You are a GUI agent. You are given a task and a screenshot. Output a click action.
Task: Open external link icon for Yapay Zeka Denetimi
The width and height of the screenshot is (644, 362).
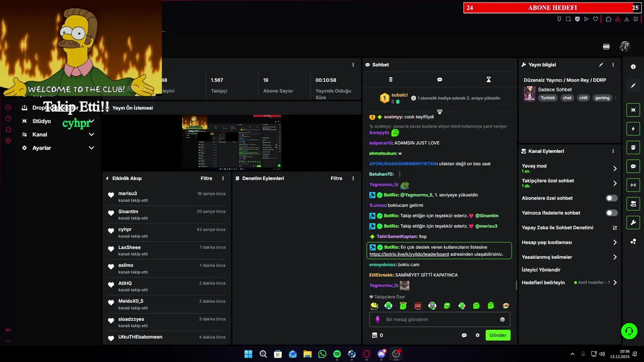click(614, 228)
